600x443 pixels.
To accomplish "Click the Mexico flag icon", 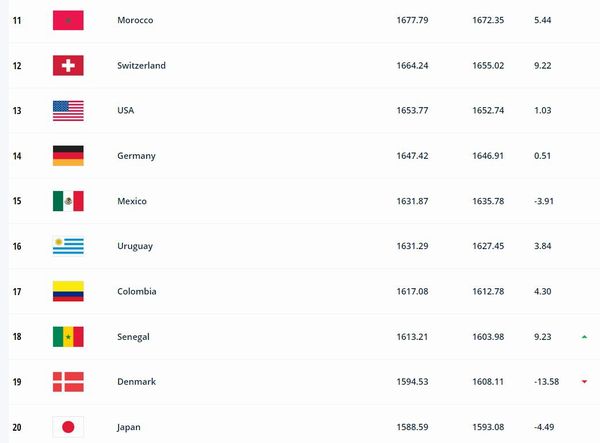I will click(68, 201).
